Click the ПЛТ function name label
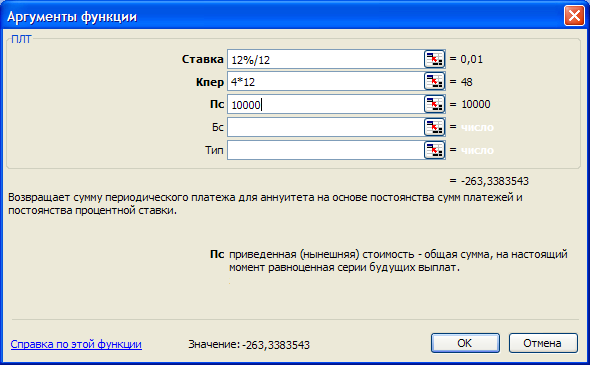Image resolution: width=590 pixels, height=365 pixels. (21, 39)
